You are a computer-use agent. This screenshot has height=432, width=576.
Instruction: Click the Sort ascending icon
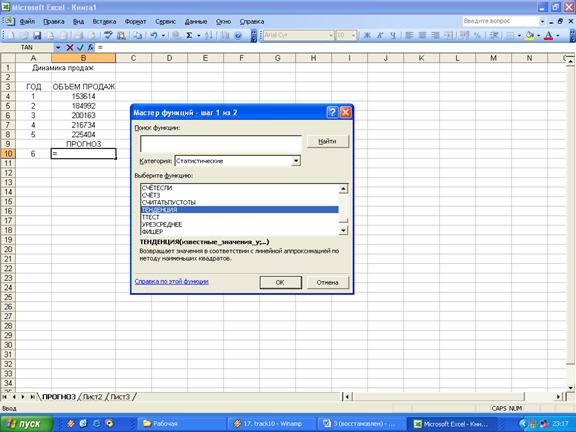(209, 35)
